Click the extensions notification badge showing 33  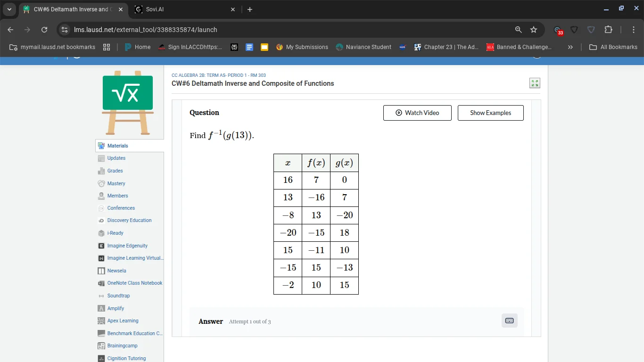pyautogui.click(x=560, y=32)
